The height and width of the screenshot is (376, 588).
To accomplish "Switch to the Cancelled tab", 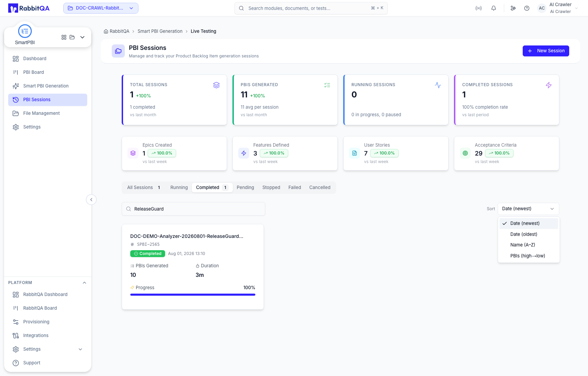I will point(320,188).
